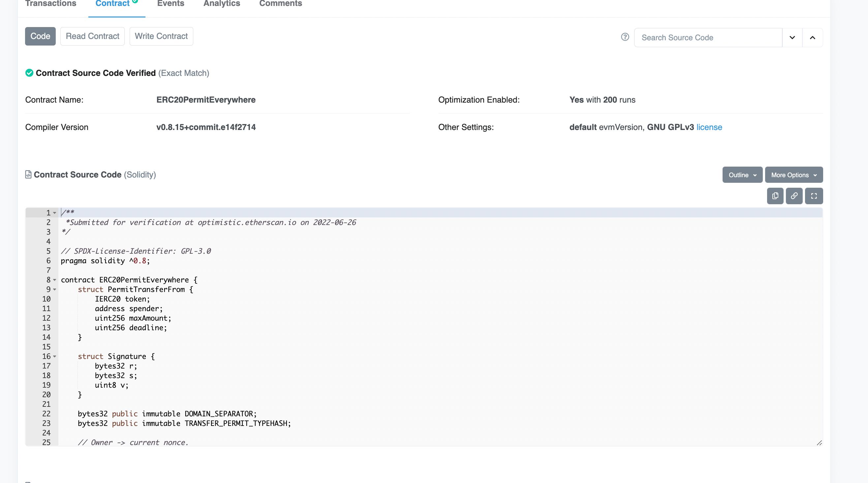Open search help question mark icon
868x483 pixels.
625,37
